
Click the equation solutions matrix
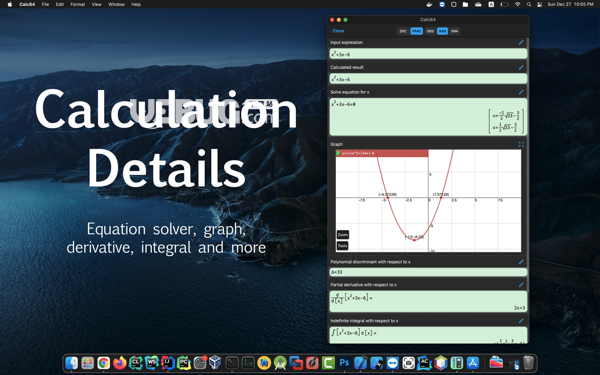pyautogui.click(x=506, y=121)
